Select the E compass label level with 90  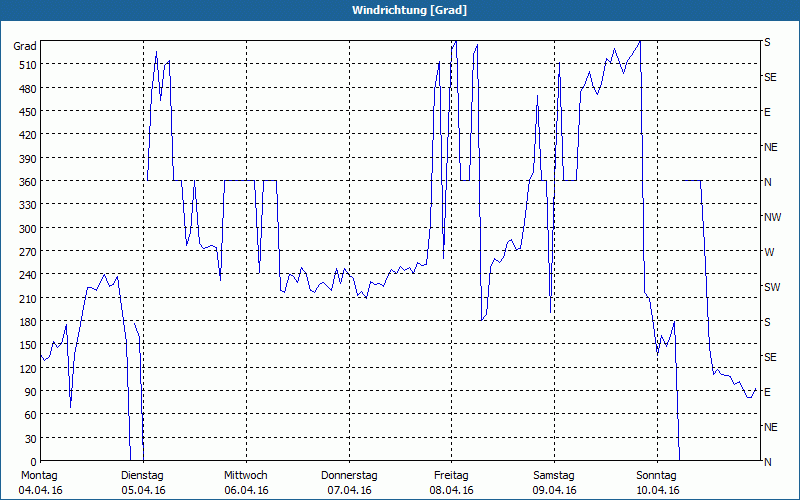[x=767, y=392]
